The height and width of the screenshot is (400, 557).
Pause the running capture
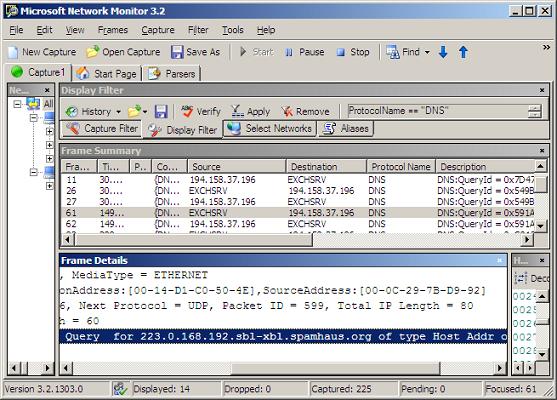pos(305,52)
